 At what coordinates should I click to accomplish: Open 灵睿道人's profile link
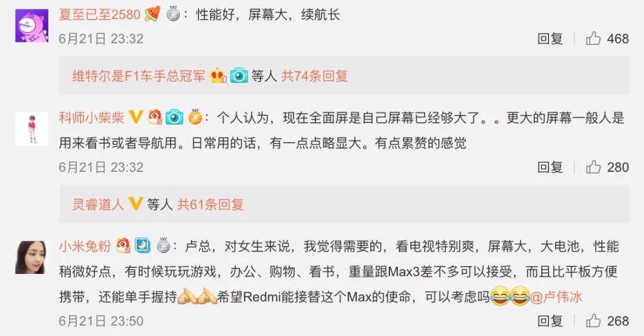coord(98,204)
